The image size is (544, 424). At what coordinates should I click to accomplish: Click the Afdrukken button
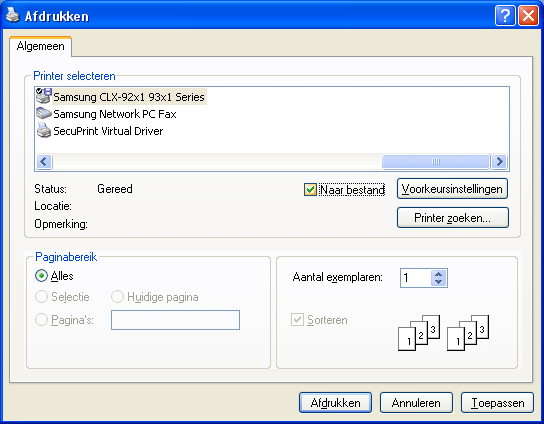[x=335, y=402]
